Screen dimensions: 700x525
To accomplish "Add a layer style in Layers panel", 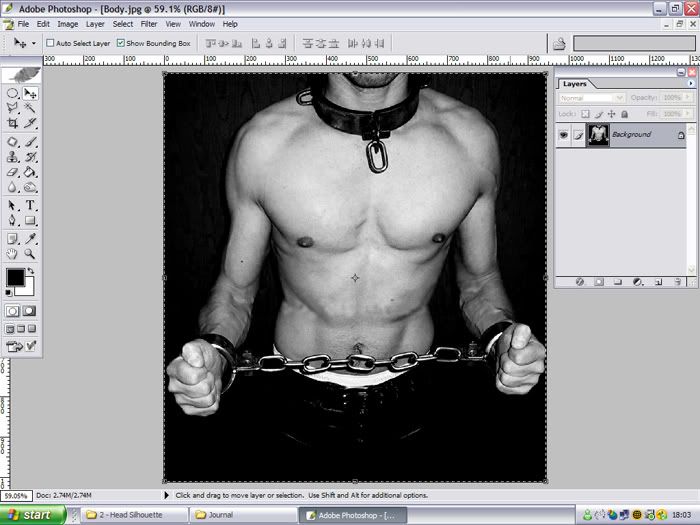I will 580,282.
